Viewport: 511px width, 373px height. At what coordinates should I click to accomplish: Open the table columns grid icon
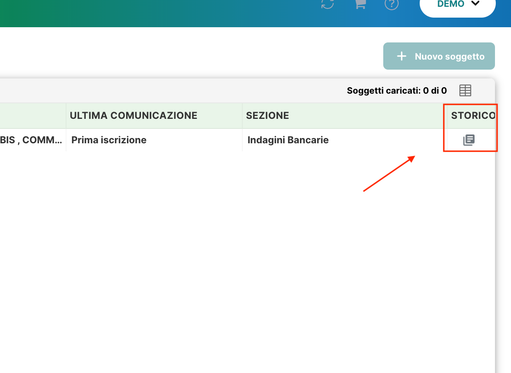click(465, 90)
